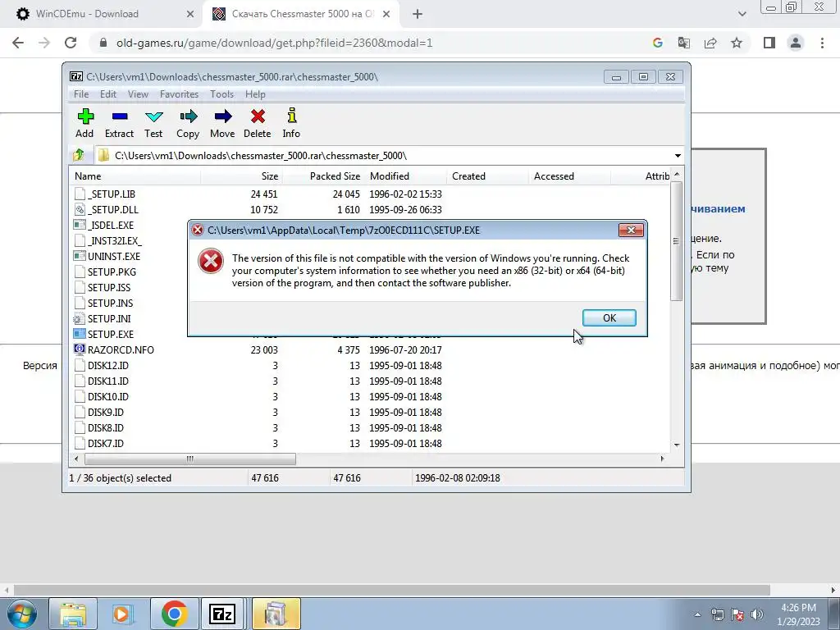
Task: Click the Copy toolbar icon
Action: 188,124
